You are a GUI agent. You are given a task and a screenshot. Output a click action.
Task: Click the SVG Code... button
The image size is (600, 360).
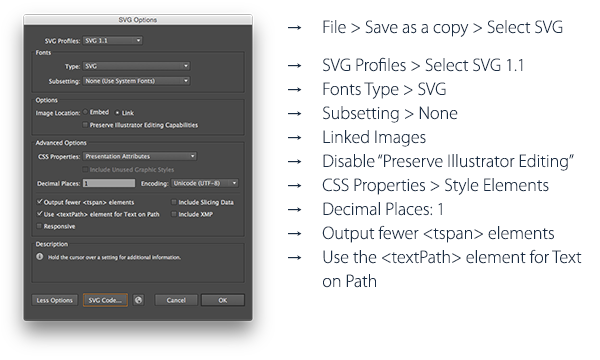(x=105, y=300)
